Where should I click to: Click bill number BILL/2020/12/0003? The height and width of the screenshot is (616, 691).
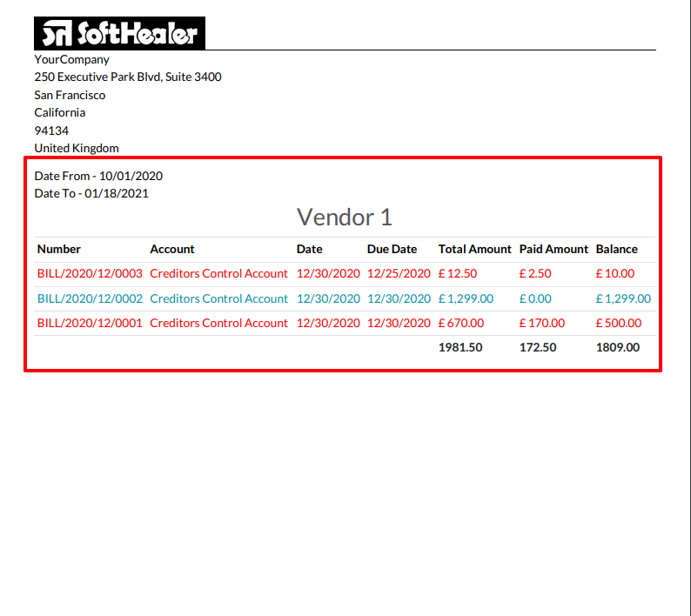pos(90,273)
